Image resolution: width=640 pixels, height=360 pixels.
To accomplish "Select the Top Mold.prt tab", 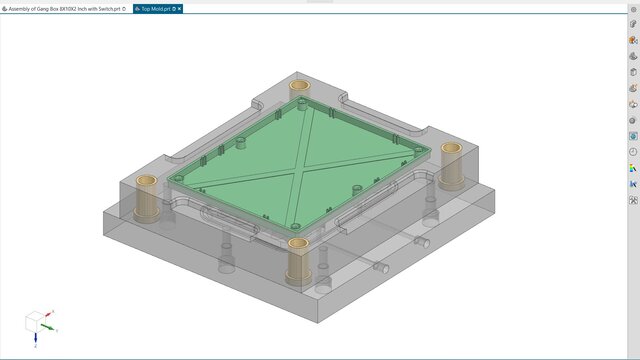I will 158,9.
